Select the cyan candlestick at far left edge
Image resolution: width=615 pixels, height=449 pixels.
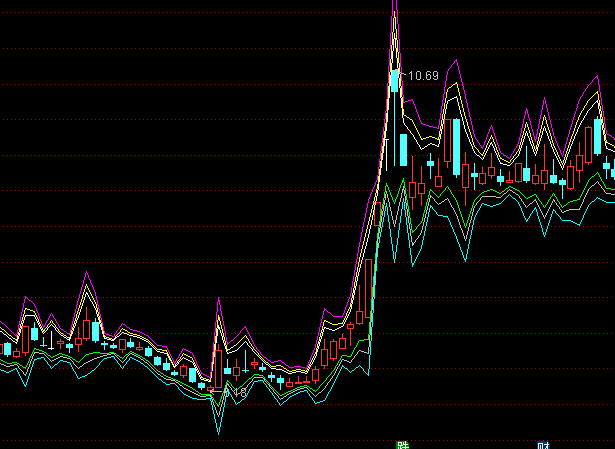point(7,349)
